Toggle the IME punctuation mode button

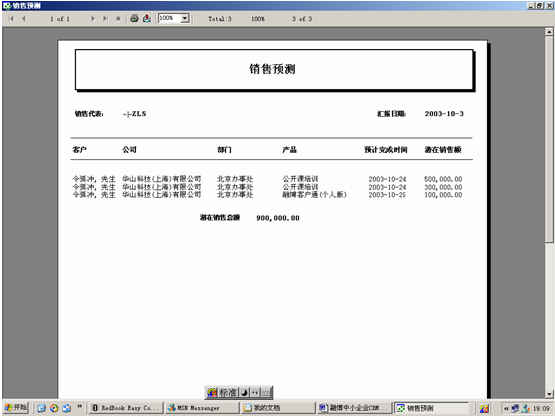coord(255,392)
